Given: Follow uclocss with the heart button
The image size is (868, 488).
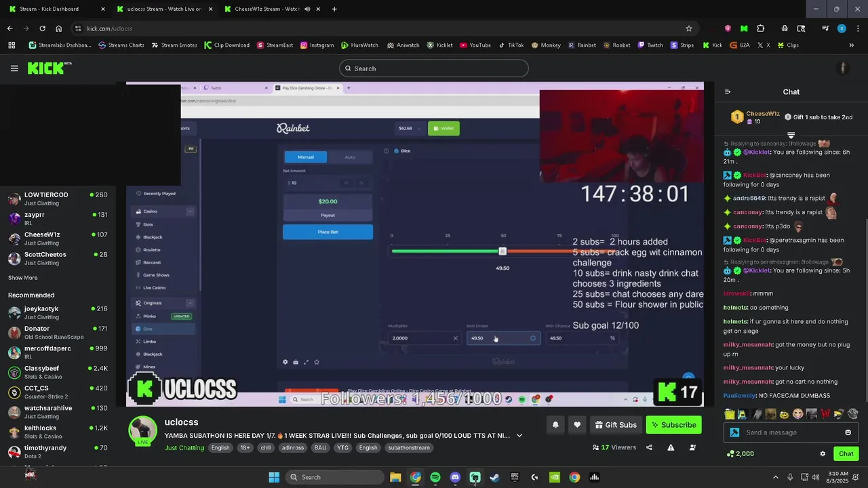Looking at the screenshot, I should [577, 425].
